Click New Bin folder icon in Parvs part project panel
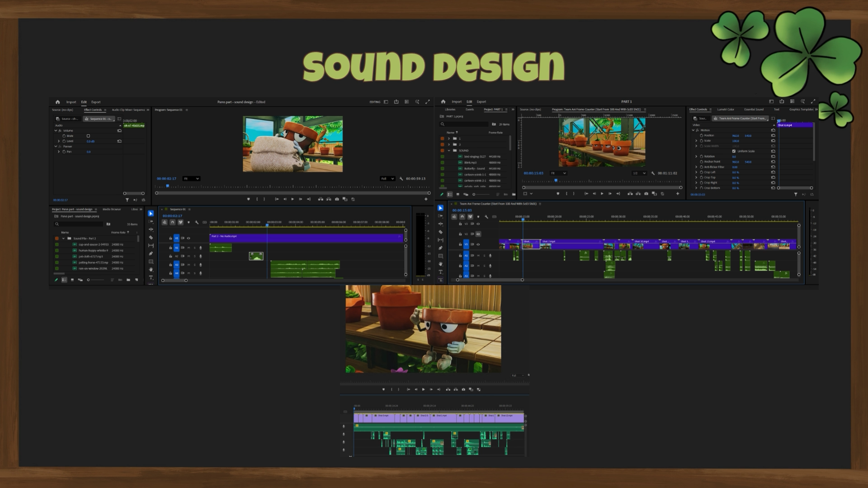 point(128,280)
